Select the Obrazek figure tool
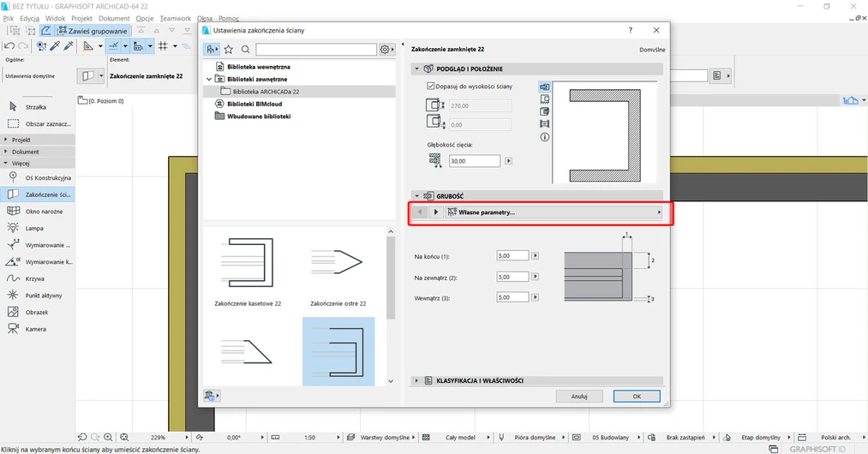Screen dimensions: 868x454 point(39,313)
